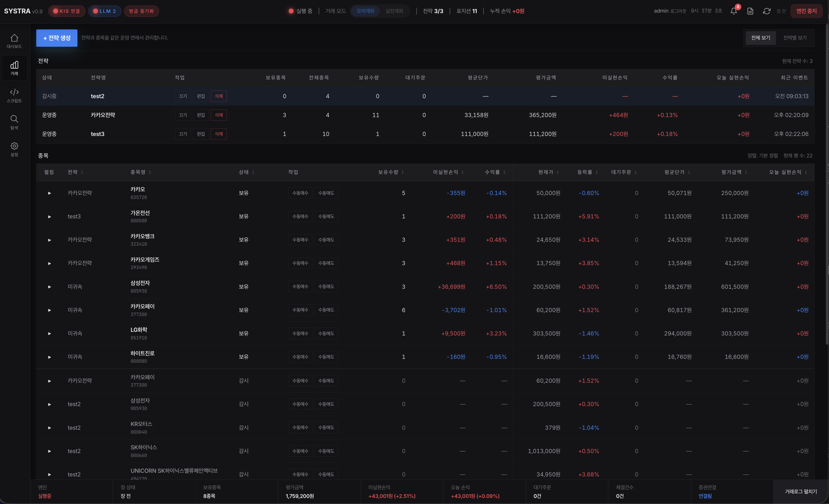This screenshot has height=504, width=829.
Task: Click 수동매수 for 가온전선
Action: pos(300,216)
